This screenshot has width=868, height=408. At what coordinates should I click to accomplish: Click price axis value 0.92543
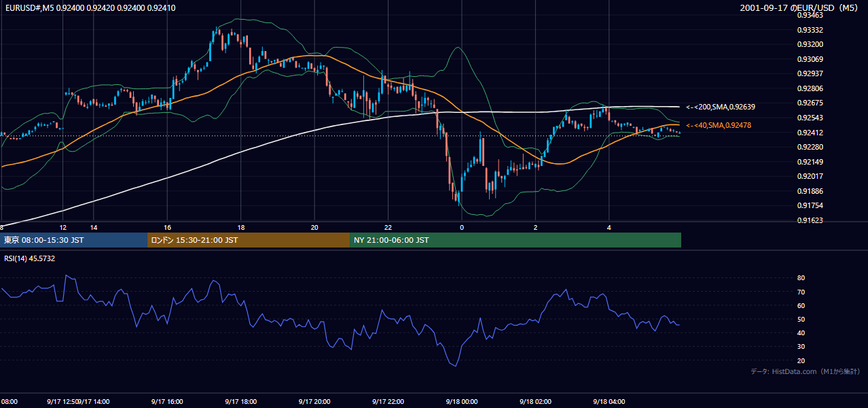(x=810, y=118)
